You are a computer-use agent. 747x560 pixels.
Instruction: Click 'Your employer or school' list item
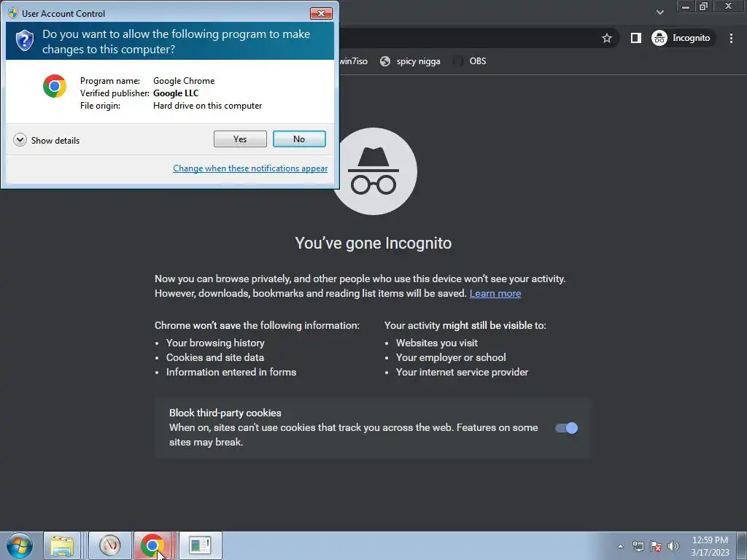pos(451,357)
